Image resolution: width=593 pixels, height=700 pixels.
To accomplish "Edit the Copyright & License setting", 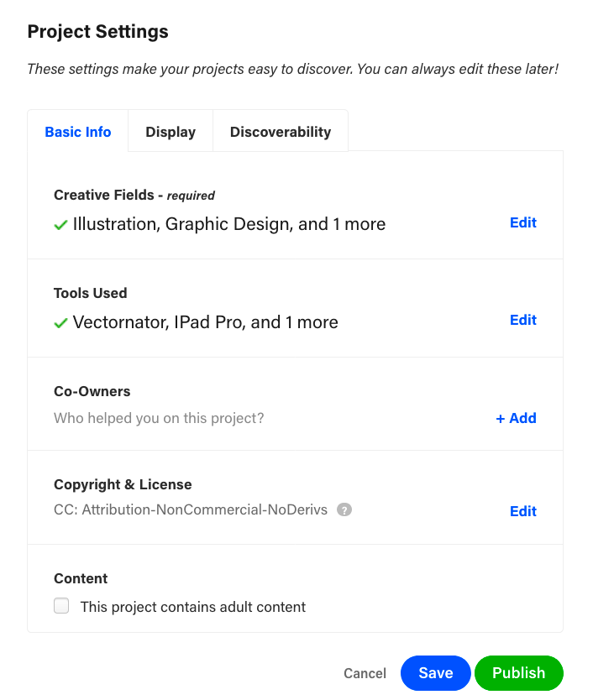I will click(522, 511).
